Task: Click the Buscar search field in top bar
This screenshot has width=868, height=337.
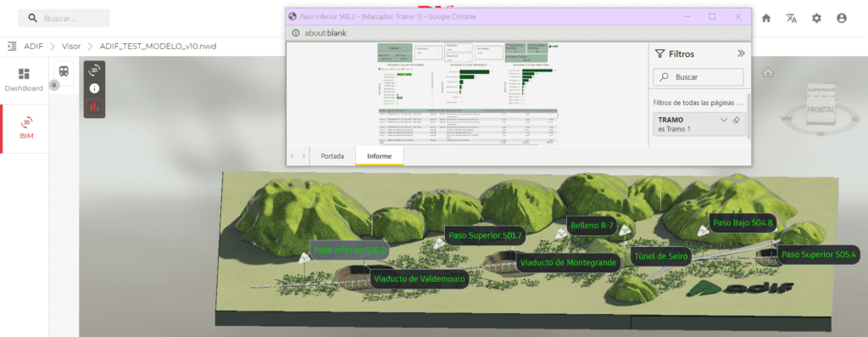Action: click(x=64, y=19)
